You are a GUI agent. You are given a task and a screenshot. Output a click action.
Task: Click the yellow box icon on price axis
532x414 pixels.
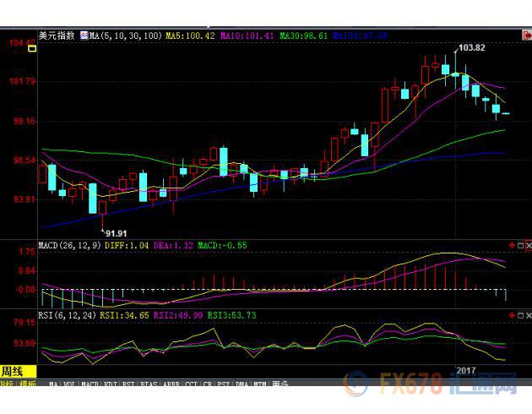point(32,49)
